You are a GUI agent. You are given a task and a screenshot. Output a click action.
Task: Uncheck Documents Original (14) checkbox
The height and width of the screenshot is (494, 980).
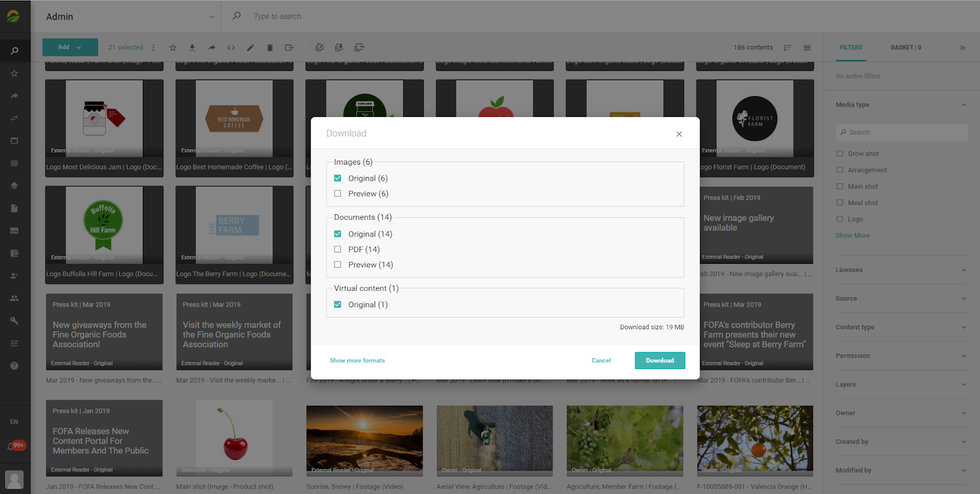click(337, 234)
